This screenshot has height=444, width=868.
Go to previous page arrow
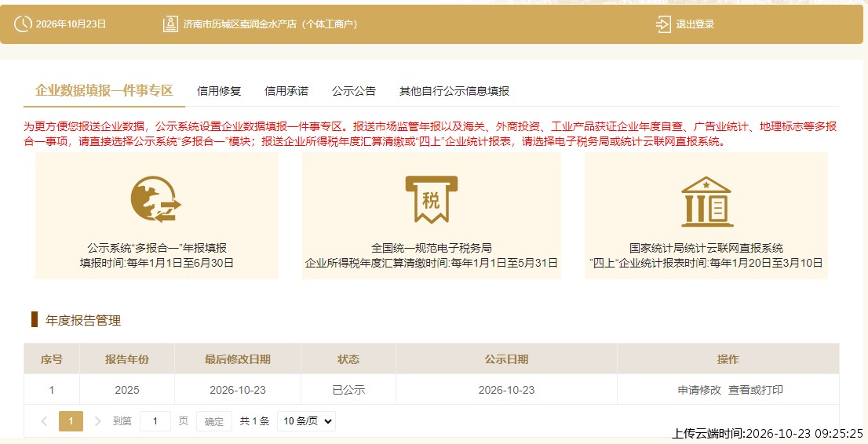pos(44,421)
